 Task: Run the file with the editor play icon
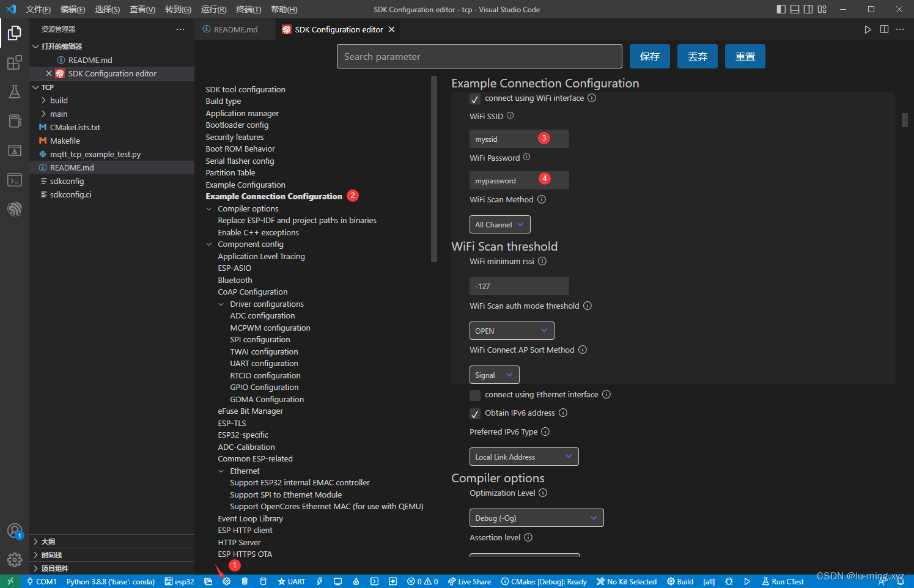coord(868,29)
